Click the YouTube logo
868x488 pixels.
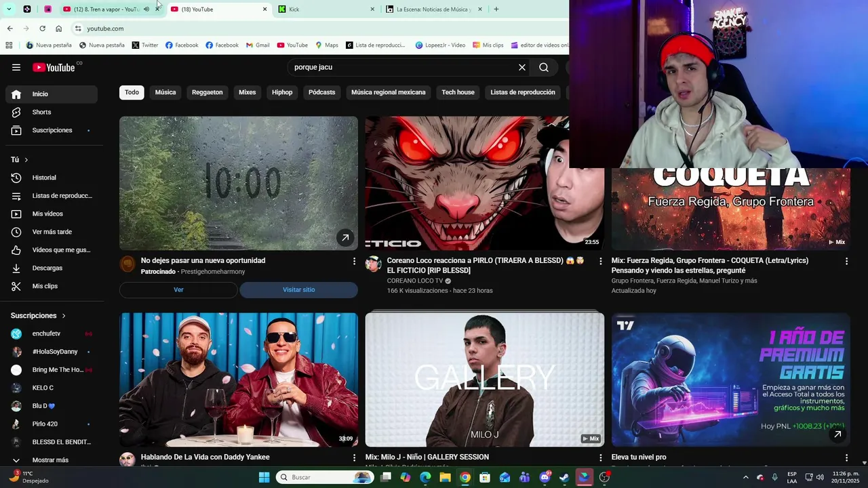tap(54, 67)
